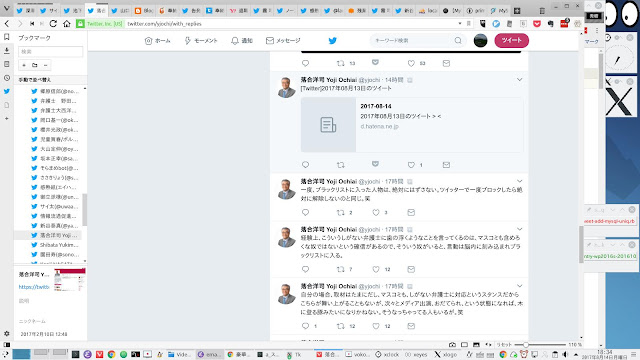Open Vivaldi settings gear icon
This screenshot has width=640, height=360.
click(7, 333)
